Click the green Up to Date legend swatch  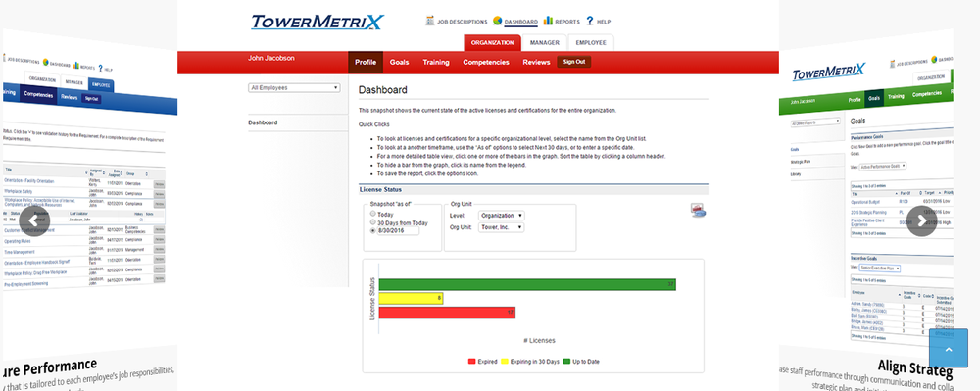coord(566,362)
